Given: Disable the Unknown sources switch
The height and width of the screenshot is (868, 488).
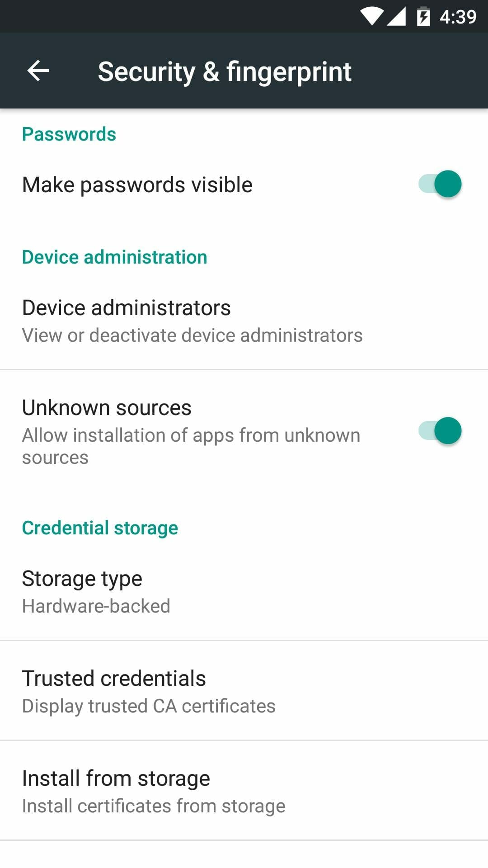Looking at the screenshot, I should [x=440, y=431].
